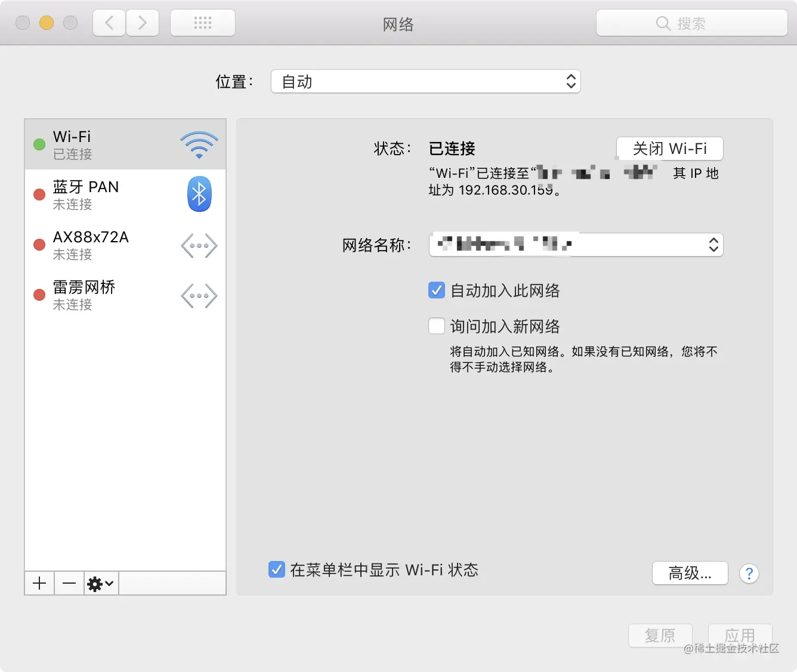797x672 pixels.
Task: Open the gear action menu
Action: (x=101, y=583)
